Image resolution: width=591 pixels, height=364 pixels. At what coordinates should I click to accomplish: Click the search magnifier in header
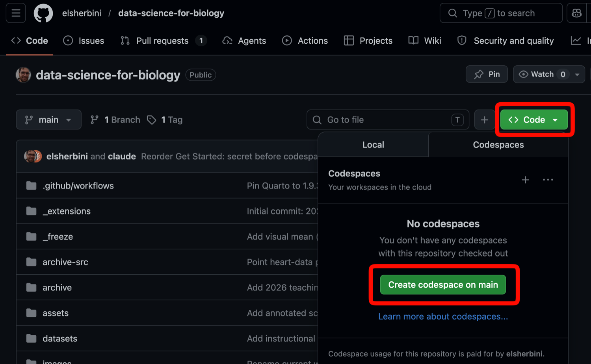point(453,13)
